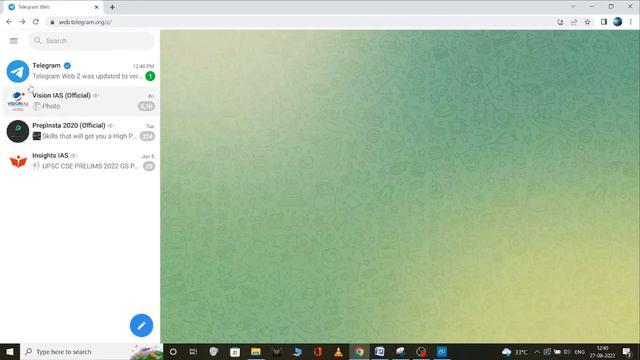
Task: Click the unread counter on Insights IAS chat
Action: pyautogui.click(x=149, y=166)
